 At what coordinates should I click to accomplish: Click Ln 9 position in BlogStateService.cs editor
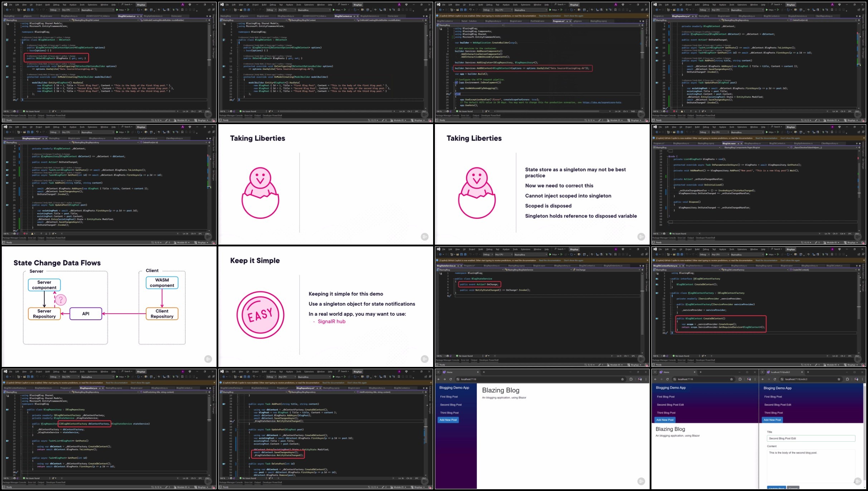click(619, 356)
